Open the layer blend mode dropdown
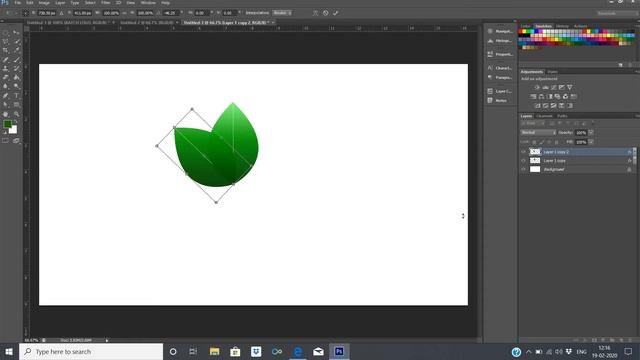Screen dimensions: 640x360 point(538,133)
